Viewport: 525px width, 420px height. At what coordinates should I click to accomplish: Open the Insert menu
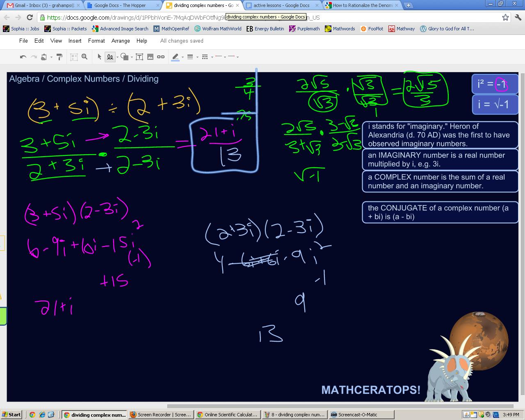(75, 41)
